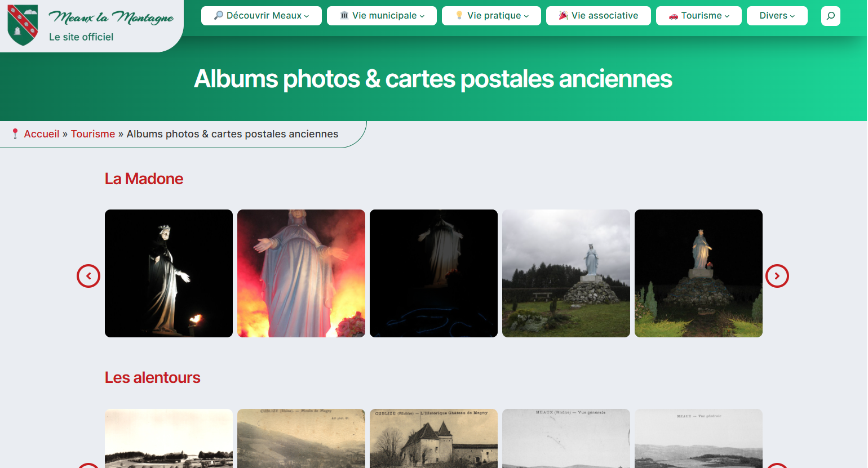Screen dimensions: 868x468
Task: Open the Divers dropdown menu
Action: 777,16
